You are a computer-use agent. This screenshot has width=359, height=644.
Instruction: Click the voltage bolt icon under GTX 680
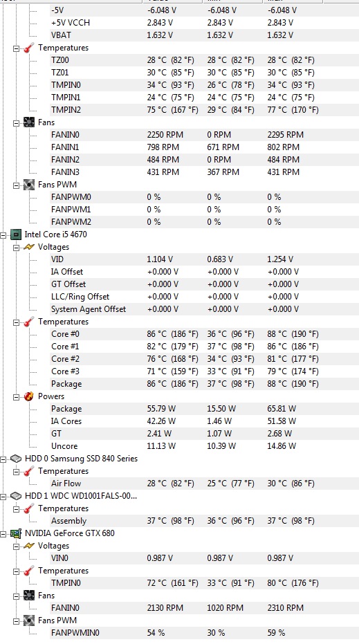29,546
